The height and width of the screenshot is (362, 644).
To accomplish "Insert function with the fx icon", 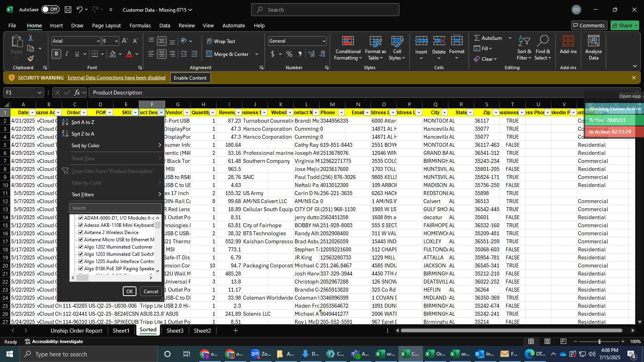I will click(x=77, y=93).
